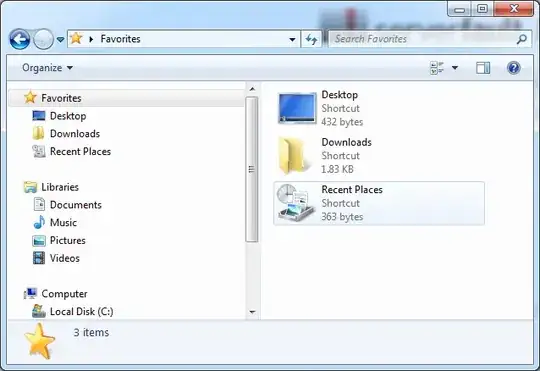
Task: Open the Pictures library
Action: [x=68, y=240]
